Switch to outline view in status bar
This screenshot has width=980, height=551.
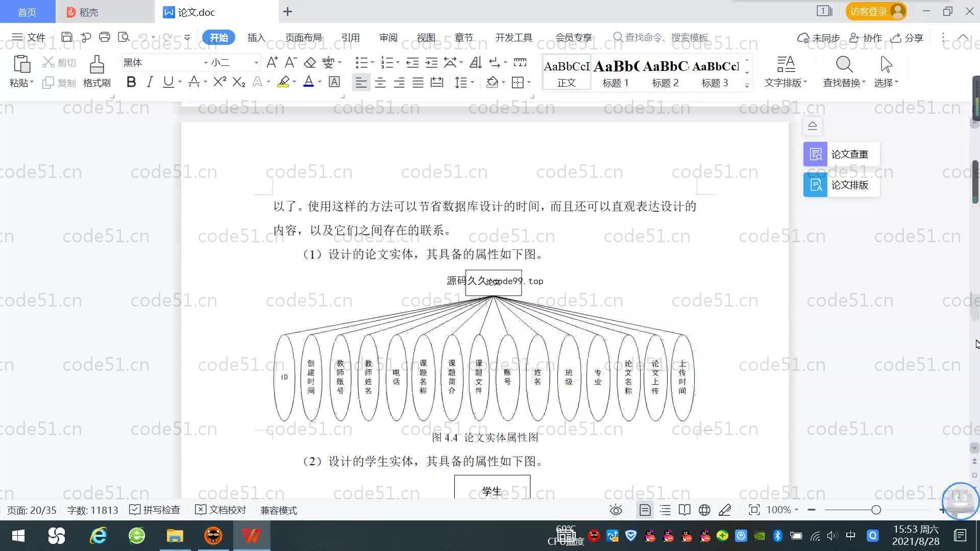[x=665, y=510]
